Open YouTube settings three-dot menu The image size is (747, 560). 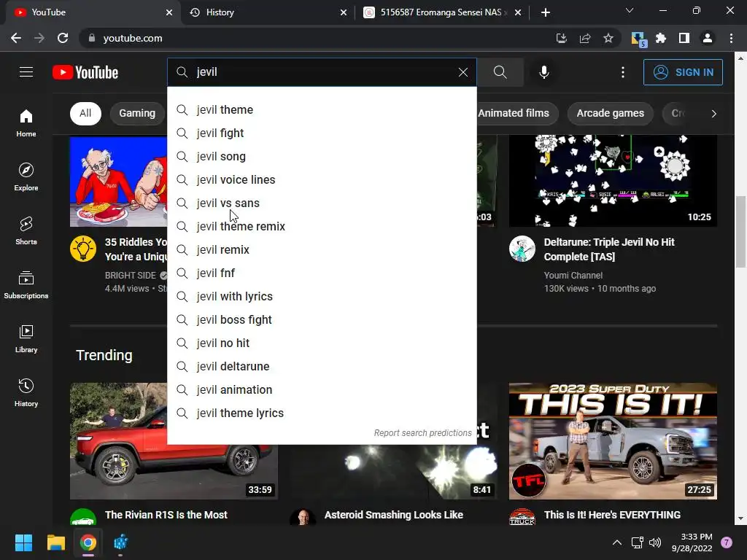(x=623, y=72)
